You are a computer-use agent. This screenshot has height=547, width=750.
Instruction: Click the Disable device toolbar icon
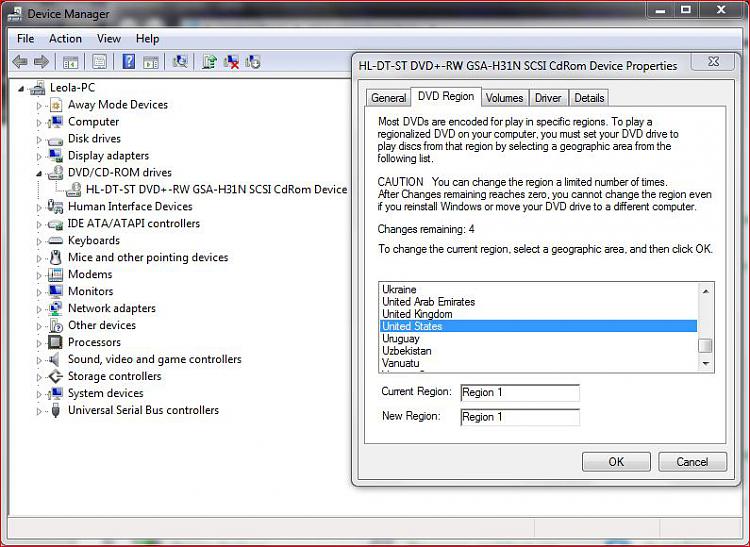coord(253,62)
